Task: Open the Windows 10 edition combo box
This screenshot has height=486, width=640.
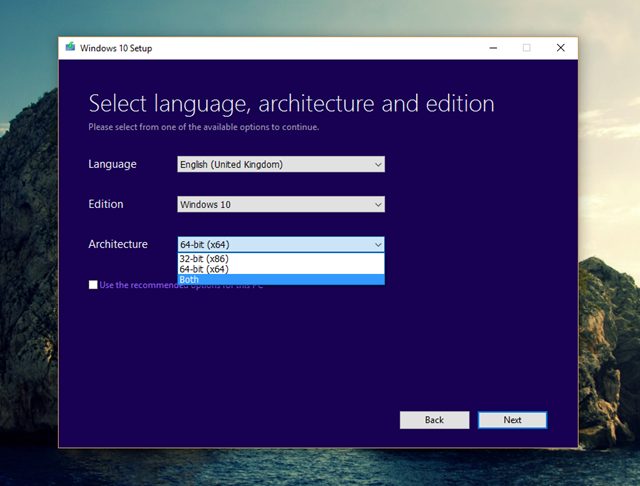Action: click(270, 204)
